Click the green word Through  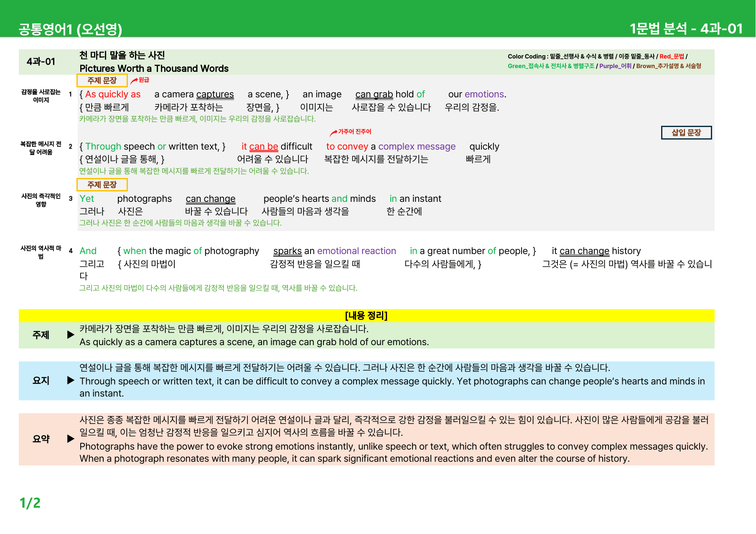pyautogui.click(x=103, y=147)
